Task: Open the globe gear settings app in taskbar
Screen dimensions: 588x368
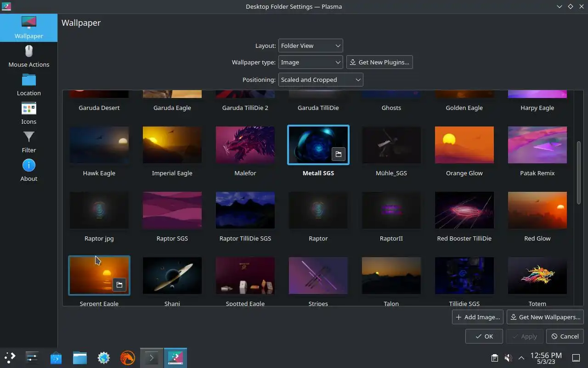Action: tap(104, 357)
